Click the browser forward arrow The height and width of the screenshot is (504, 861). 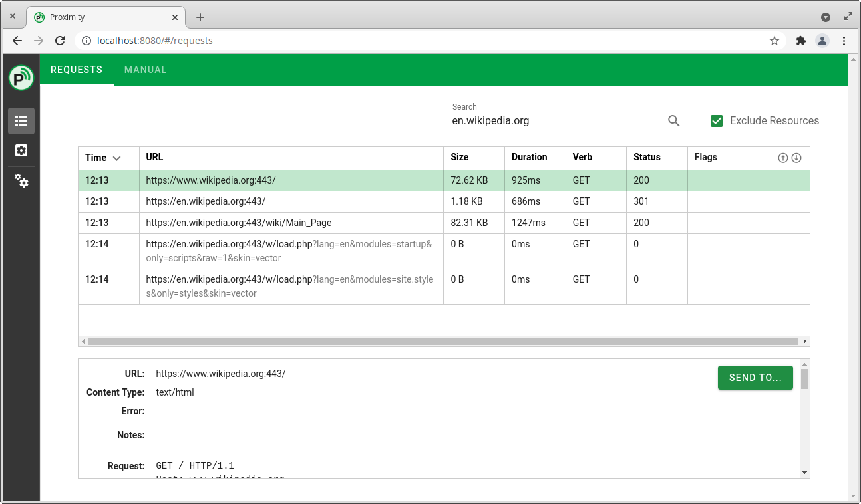[39, 41]
